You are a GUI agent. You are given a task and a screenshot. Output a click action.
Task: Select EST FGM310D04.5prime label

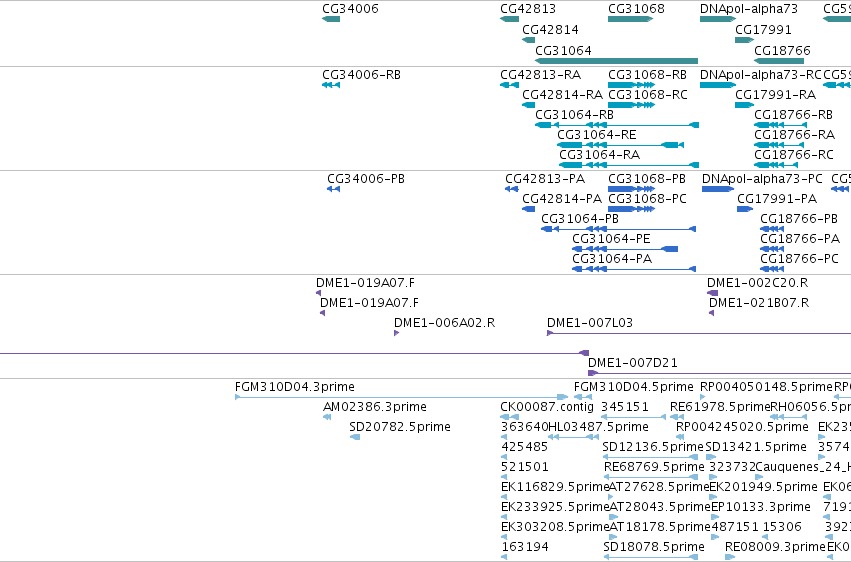(633, 387)
